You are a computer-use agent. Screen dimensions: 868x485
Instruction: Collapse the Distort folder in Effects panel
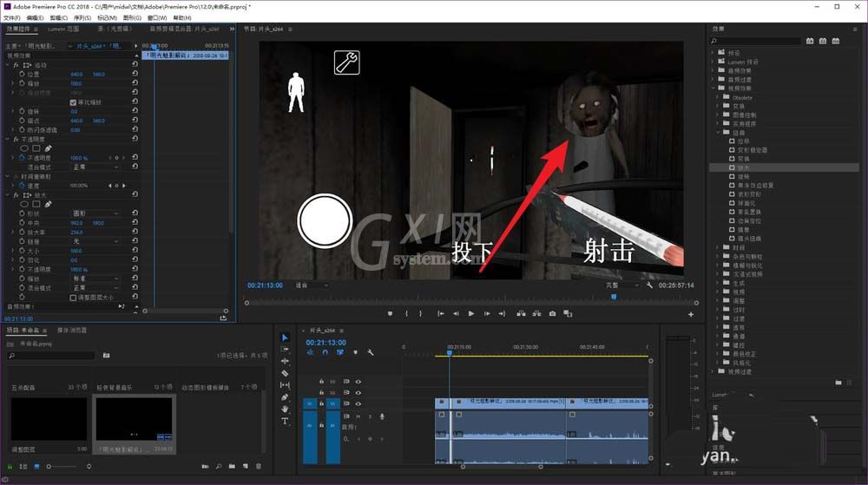click(x=718, y=133)
